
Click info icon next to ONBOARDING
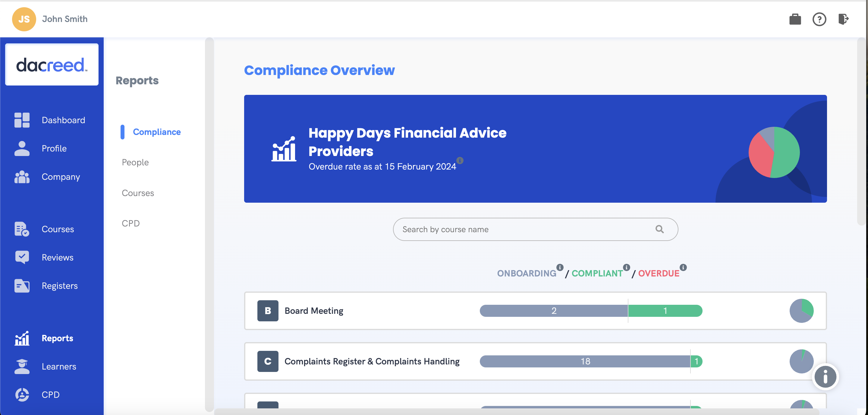pos(560,267)
